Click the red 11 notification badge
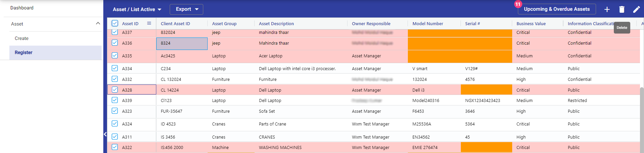Image resolution: width=644 pixels, height=153 pixels. tap(518, 4)
